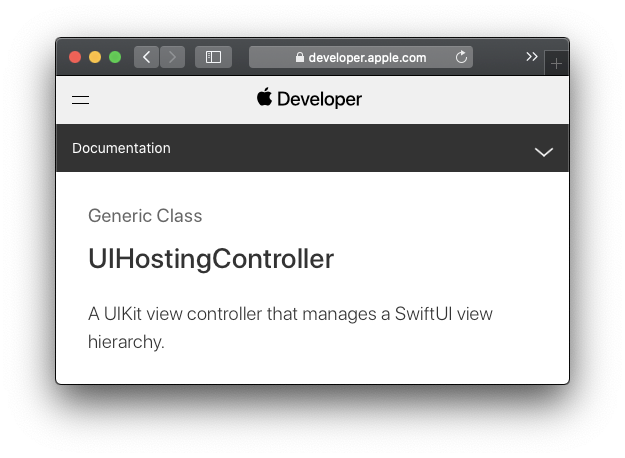
Task: Click the green full-screen window button
Action: (x=115, y=57)
